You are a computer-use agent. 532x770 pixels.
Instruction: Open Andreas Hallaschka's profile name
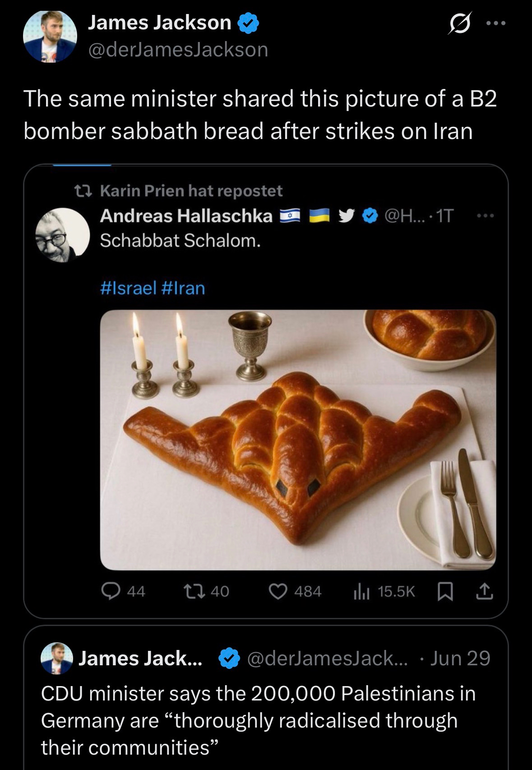click(186, 216)
